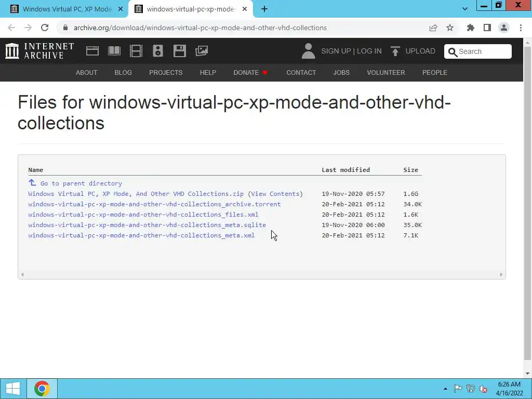The image size is (532, 399).
Task: Toggle the Chrome side panel icon
Action: [487, 28]
